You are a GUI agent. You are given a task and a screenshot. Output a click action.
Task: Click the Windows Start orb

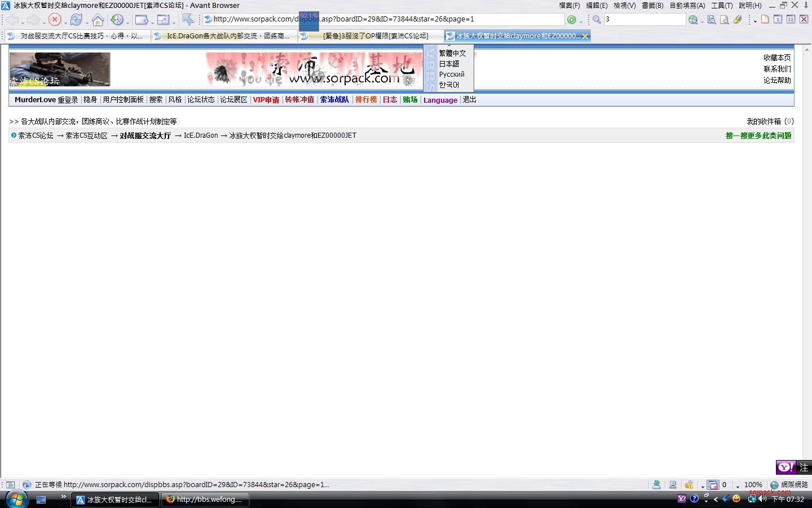[16, 499]
